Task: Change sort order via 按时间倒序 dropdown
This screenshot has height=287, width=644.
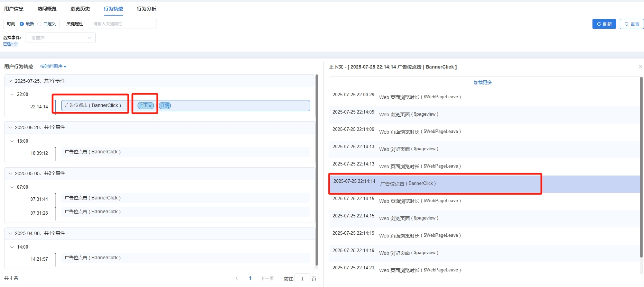Action: [53, 66]
